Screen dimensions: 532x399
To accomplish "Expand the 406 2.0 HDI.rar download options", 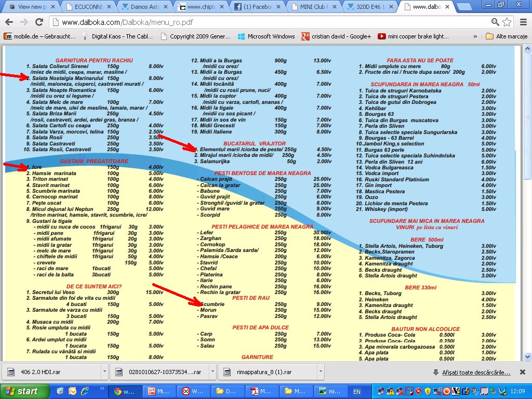I will click(x=104, y=372).
